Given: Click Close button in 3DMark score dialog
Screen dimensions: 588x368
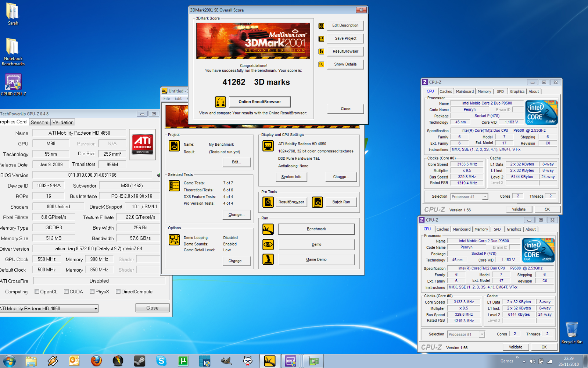Looking at the screenshot, I should coord(345,109).
